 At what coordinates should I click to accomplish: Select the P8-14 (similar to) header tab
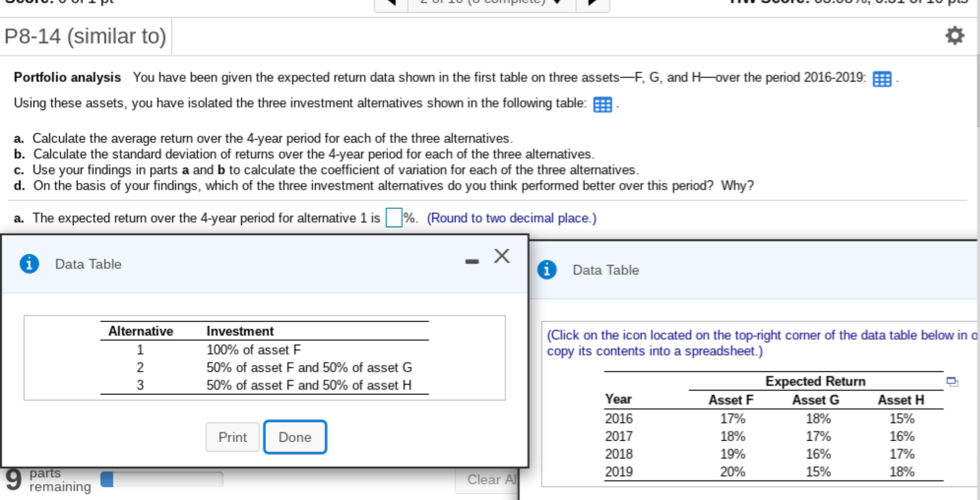tap(84, 36)
